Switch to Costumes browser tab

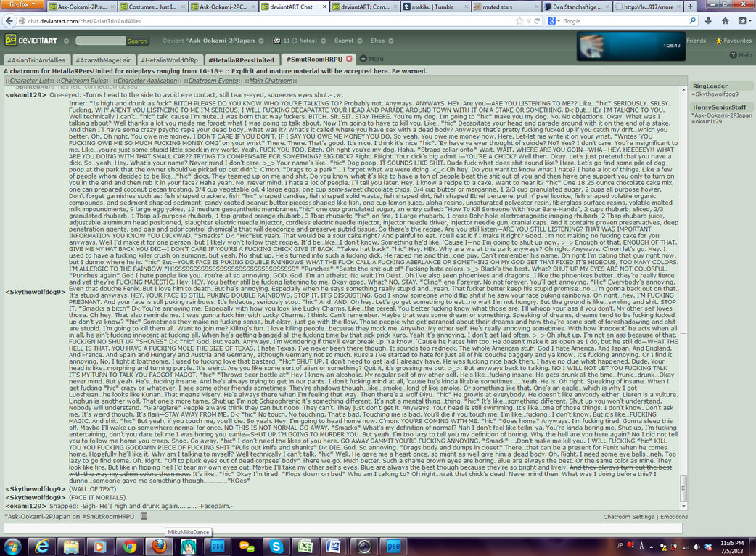click(152, 7)
